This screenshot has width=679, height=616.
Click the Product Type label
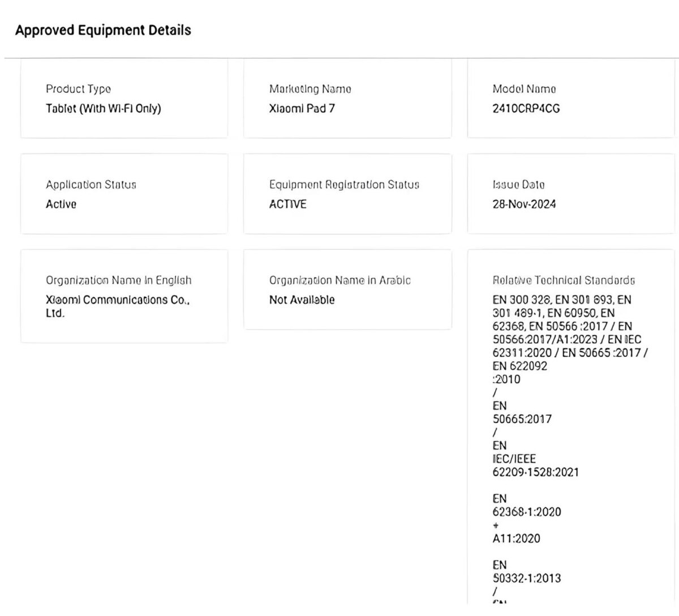[x=78, y=89]
